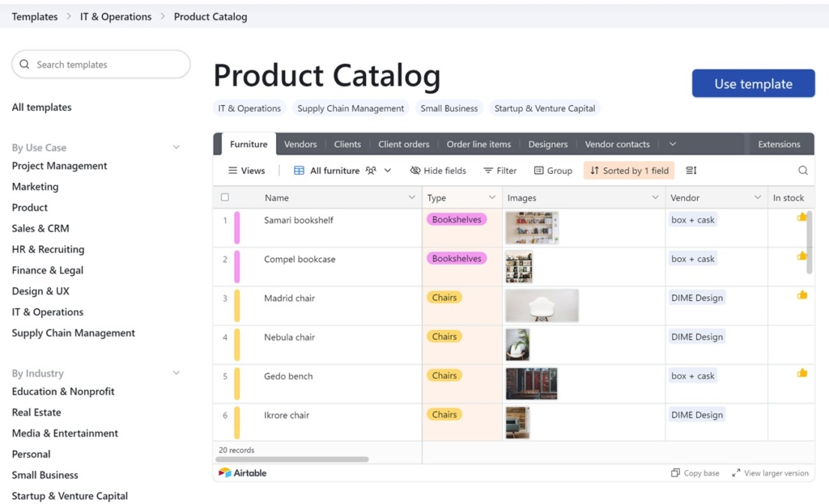Open the row height icon in toolbar
Viewport: 829px width, 504px height.
691,171
